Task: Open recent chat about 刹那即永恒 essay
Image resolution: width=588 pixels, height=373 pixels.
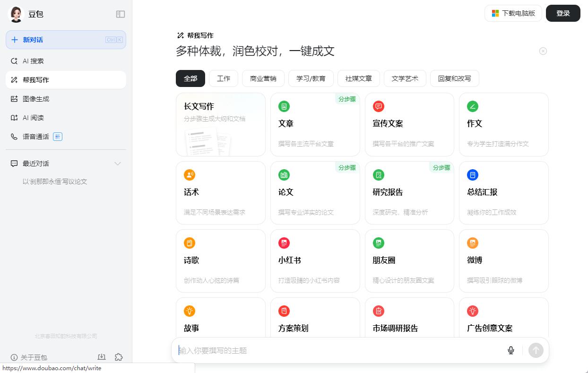Action: pos(55,182)
